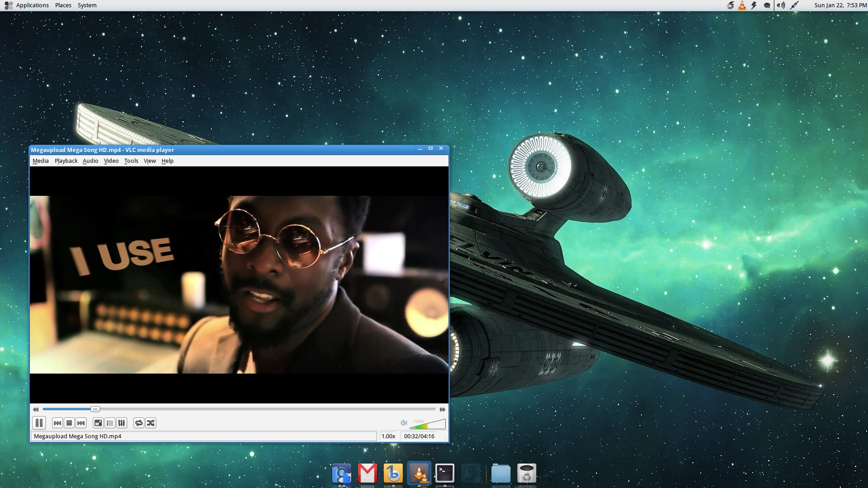Show the VLC playlist
Screen dimensions: 868x488
pyautogui.click(x=110, y=423)
